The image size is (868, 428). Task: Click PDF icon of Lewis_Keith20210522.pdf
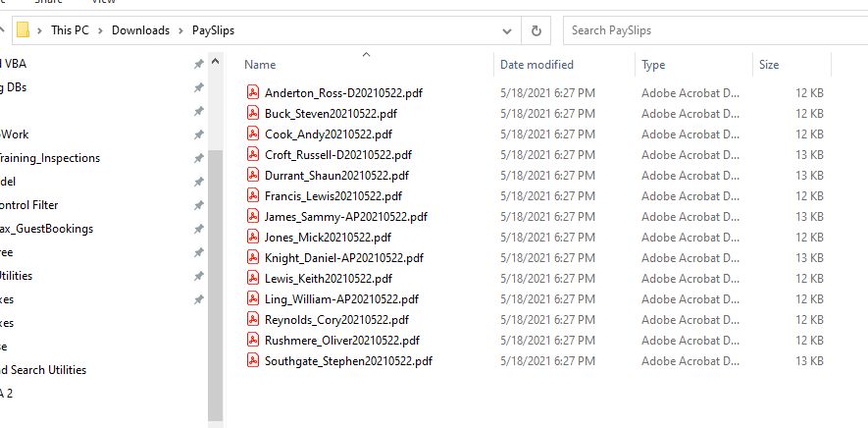(253, 278)
